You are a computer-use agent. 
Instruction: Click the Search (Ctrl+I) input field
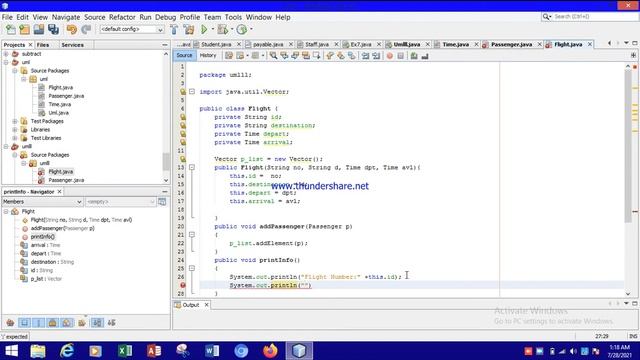click(594, 17)
